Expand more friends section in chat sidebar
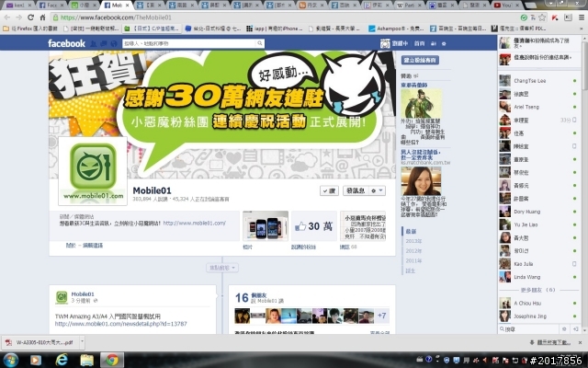Image resolution: width=588 pixels, height=368 pixels. [537, 290]
